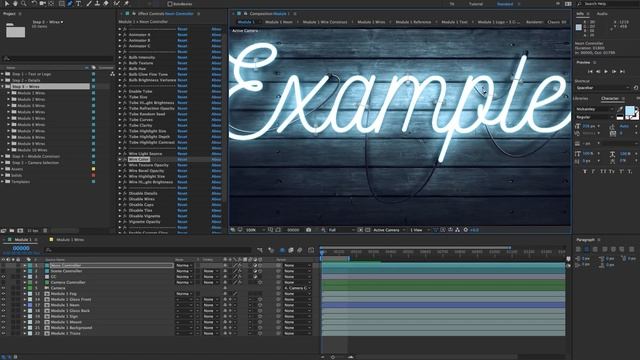Select the Roto Brush tool

pyautogui.click(x=117, y=4)
